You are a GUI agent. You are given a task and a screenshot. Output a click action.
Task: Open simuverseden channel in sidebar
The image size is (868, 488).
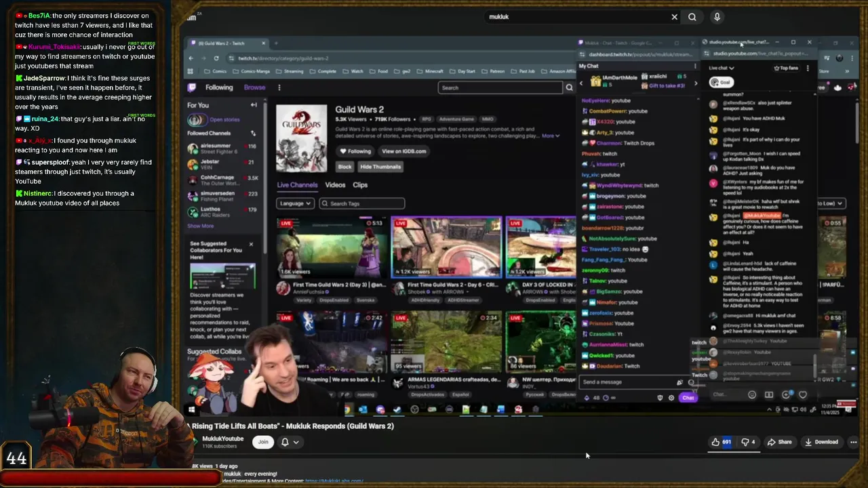(223, 196)
